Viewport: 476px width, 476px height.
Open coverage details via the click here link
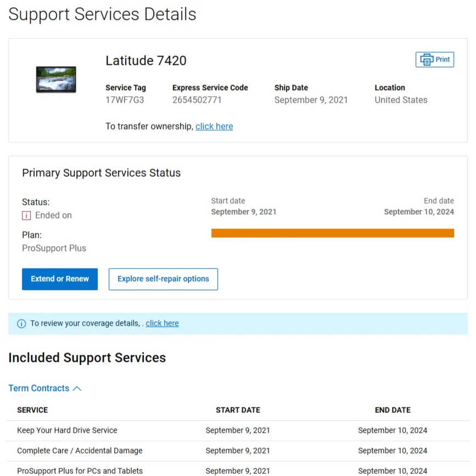[x=162, y=323]
